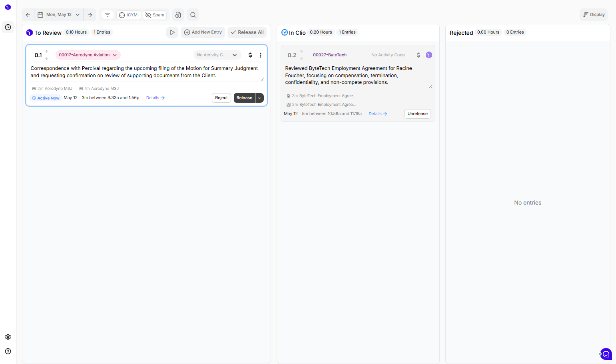This screenshot has width=616, height=364.
Task: Toggle the ICYMI filter
Action: coord(129,15)
